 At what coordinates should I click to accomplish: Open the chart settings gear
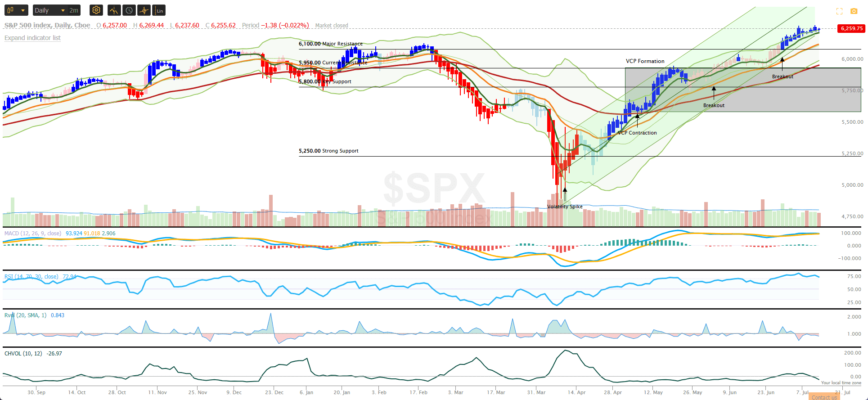click(x=96, y=10)
